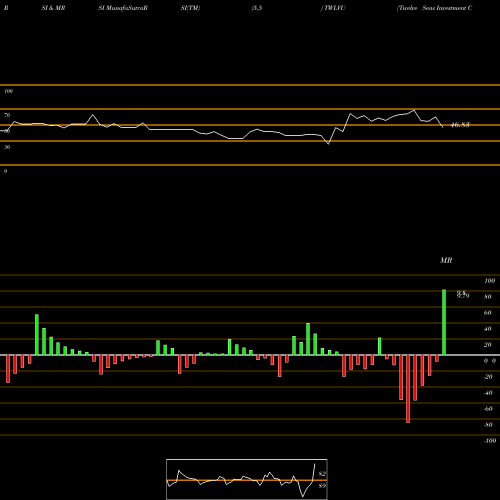Click the RSI axis label 100
500x500 pixels.
pyautogui.click(x=8, y=91)
